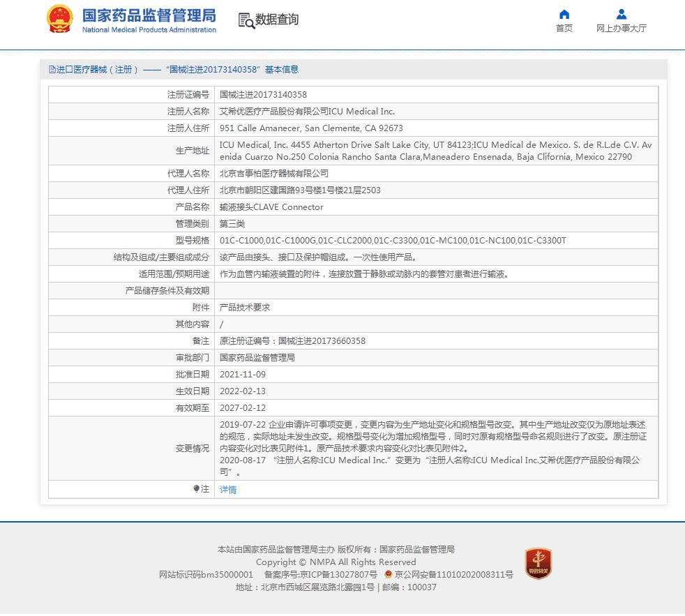Select footer address 北京市西城区展览路北露园1号

point(317,587)
